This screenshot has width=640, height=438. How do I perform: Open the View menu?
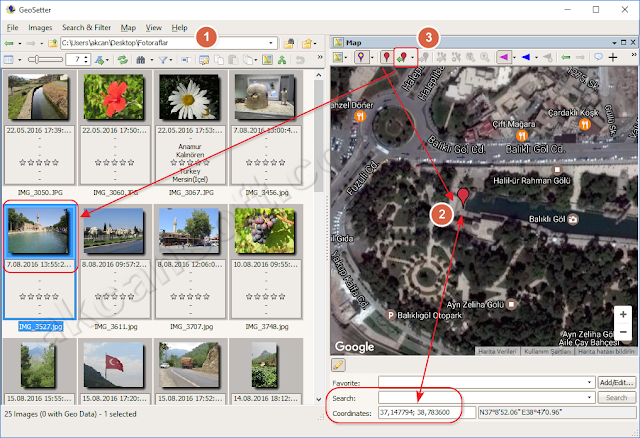(x=153, y=27)
